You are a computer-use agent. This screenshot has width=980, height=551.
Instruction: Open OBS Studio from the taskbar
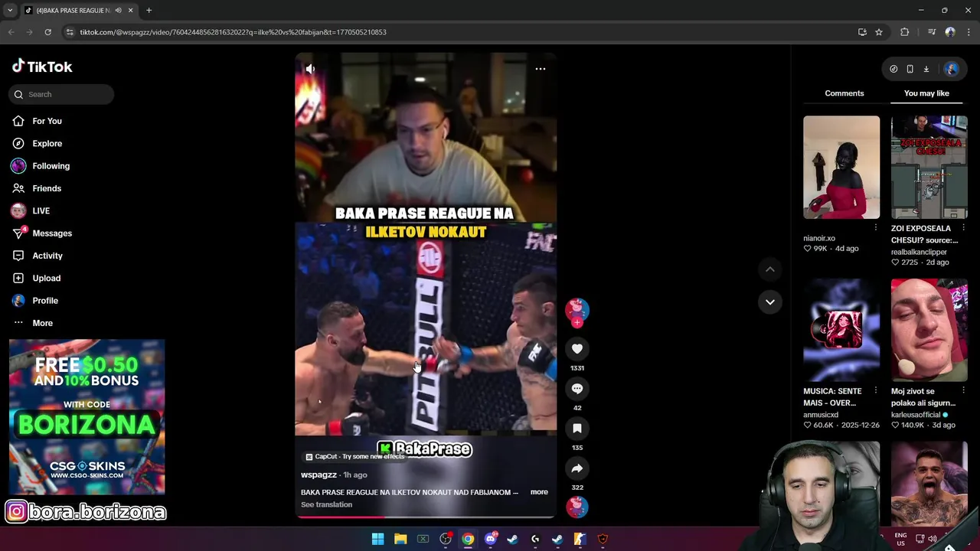pos(446,539)
